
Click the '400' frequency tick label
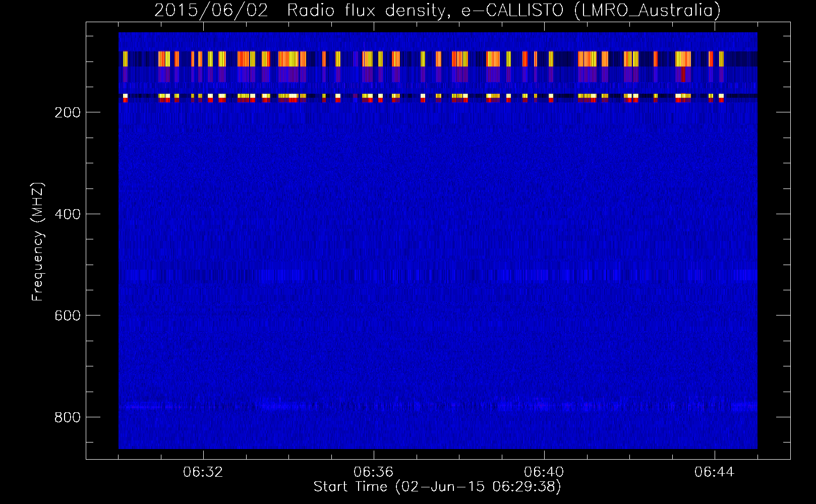[x=68, y=214]
